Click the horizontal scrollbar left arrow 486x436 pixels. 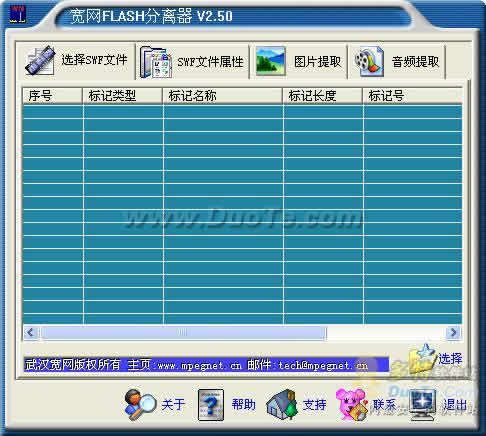31,332
